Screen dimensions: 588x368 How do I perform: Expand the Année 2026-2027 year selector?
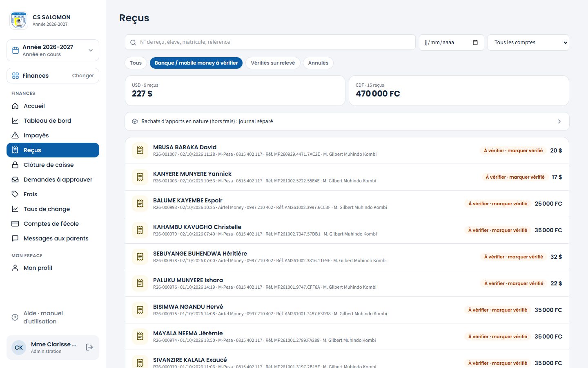[53, 50]
